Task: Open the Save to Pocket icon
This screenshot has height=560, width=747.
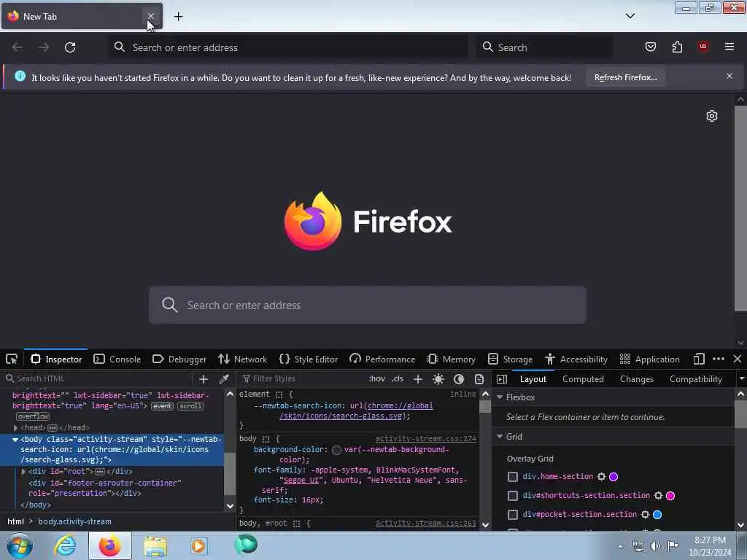Action: [x=650, y=47]
